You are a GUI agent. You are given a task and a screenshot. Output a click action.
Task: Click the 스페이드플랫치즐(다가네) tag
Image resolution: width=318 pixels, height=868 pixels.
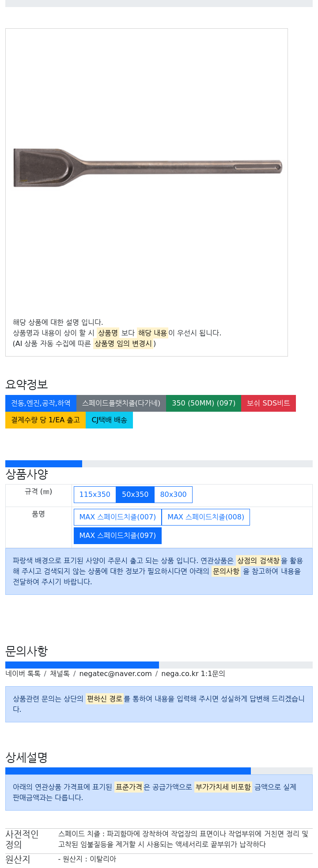pyautogui.click(x=121, y=403)
